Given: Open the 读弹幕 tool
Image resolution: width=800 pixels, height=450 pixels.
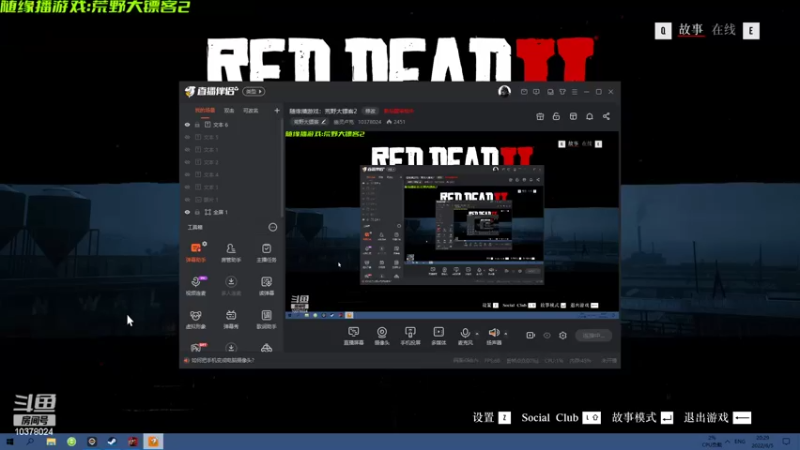Looking at the screenshot, I should (266, 285).
